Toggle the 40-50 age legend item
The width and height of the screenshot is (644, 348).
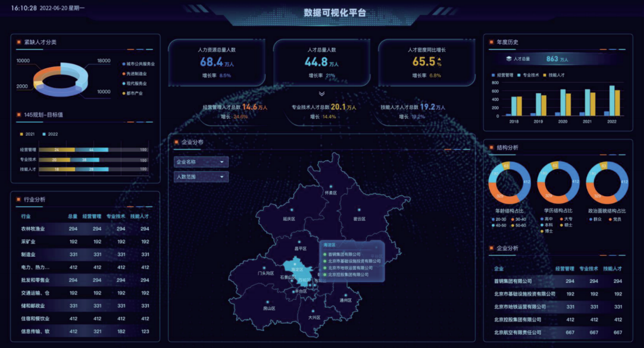click(499, 225)
